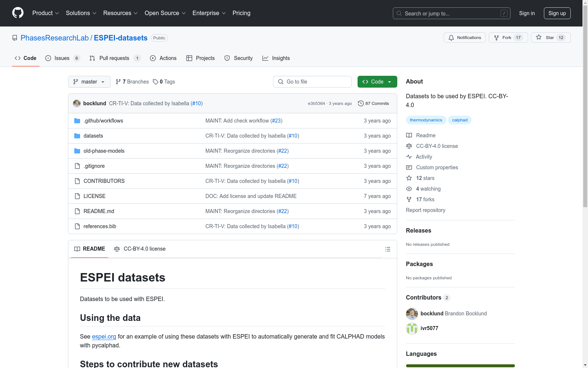588x368 pixels.
Task: Open the Custom properties link
Action: click(x=437, y=167)
